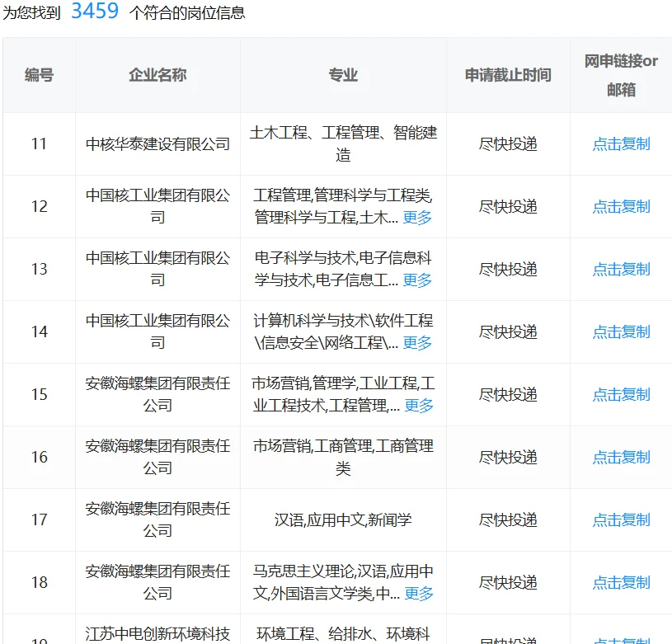Select company 中核华泰建设有限公司

(x=157, y=144)
